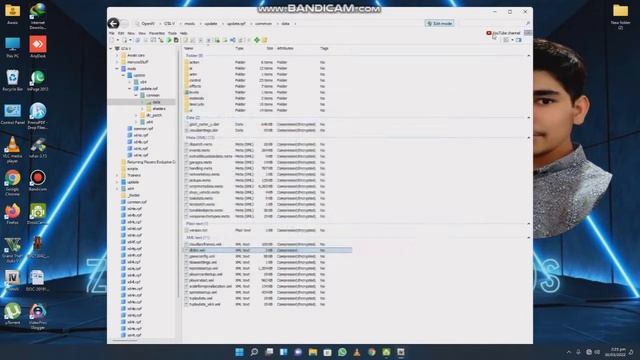Screen dimensions: 640x360
Task: Open New folder on desktop
Action: [620, 16]
